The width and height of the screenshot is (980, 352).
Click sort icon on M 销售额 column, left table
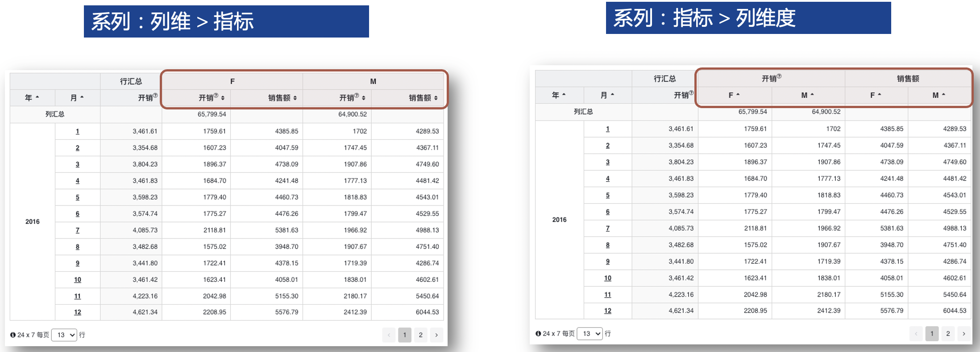[436, 98]
